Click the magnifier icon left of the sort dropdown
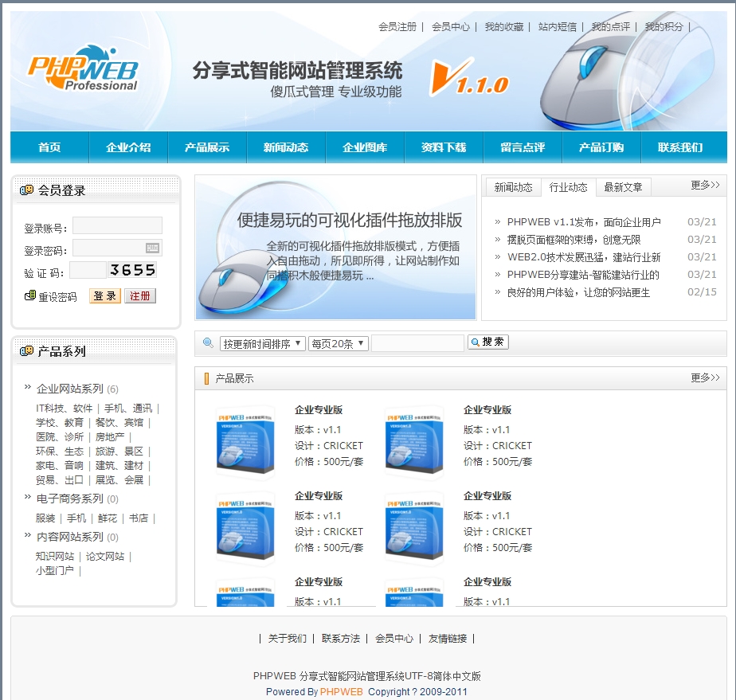This screenshot has width=736, height=700. tap(208, 343)
